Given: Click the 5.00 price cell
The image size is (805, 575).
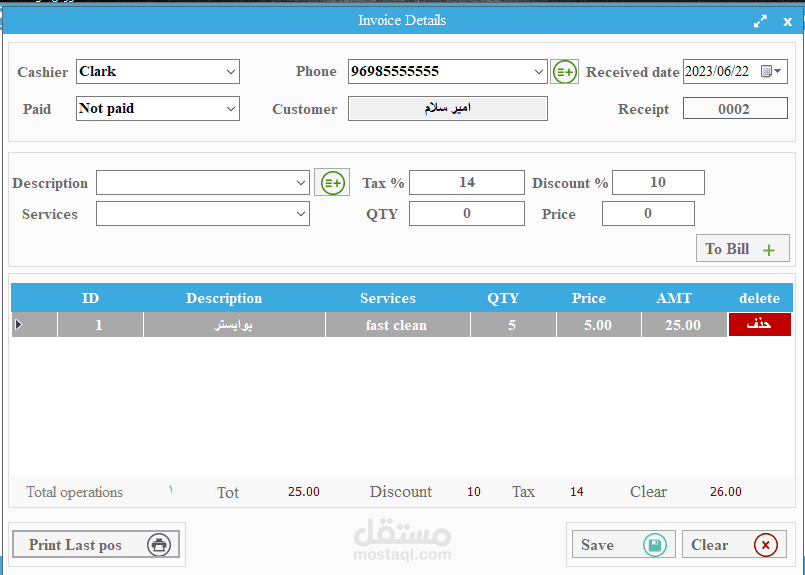Looking at the screenshot, I should click(599, 324).
